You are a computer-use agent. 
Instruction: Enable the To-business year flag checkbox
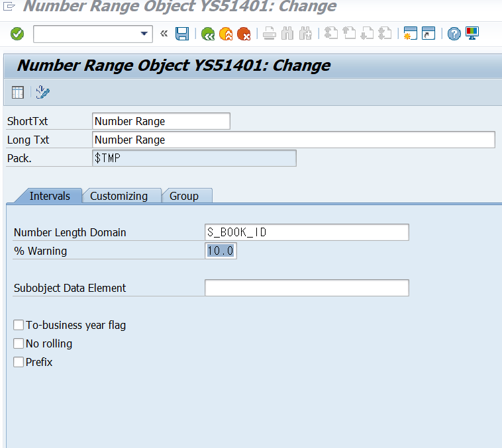(19, 325)
